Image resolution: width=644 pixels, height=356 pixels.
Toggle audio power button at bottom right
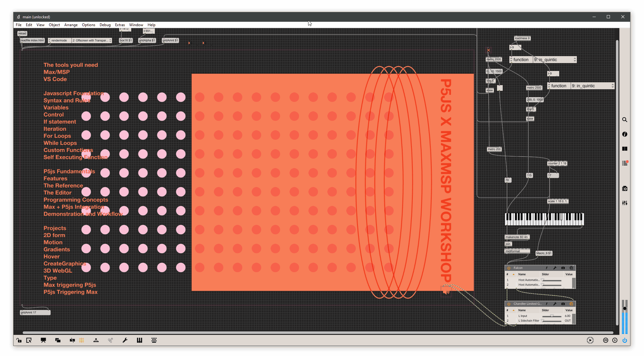pyautogui.click(x=624, y=340)
